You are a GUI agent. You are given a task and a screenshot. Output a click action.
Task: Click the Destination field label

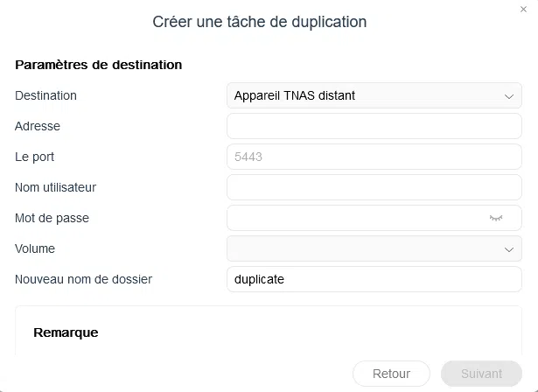[x=45, y=95]
